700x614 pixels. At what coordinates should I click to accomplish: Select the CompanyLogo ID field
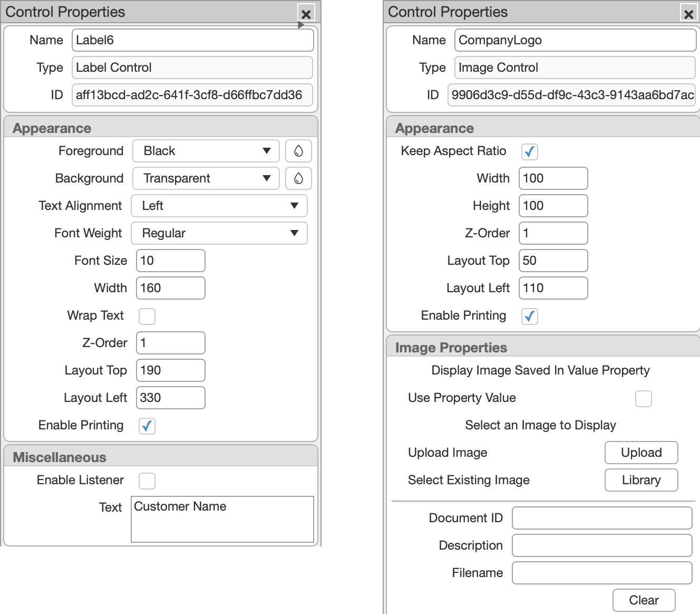(571, 95)
